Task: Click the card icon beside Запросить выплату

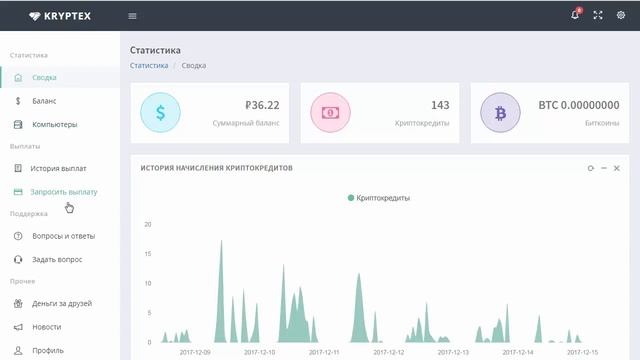Action: pos(18,192)
